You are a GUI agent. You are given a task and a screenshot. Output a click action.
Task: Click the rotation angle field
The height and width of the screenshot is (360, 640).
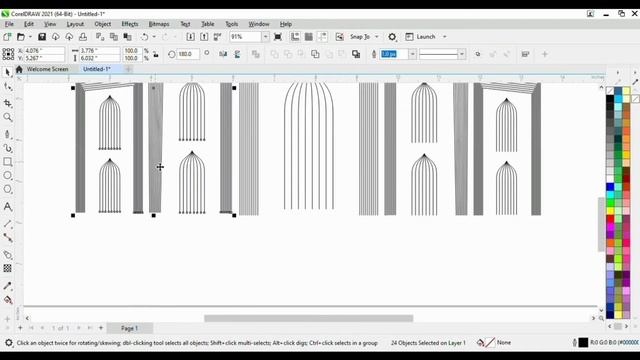tap(188, 54)
